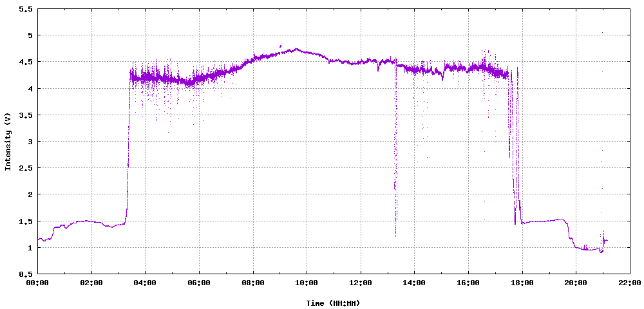The width and height of the screenshot is (644, 309).
Task: Click the 08:00 time axis label
Action: click(252, 283)
